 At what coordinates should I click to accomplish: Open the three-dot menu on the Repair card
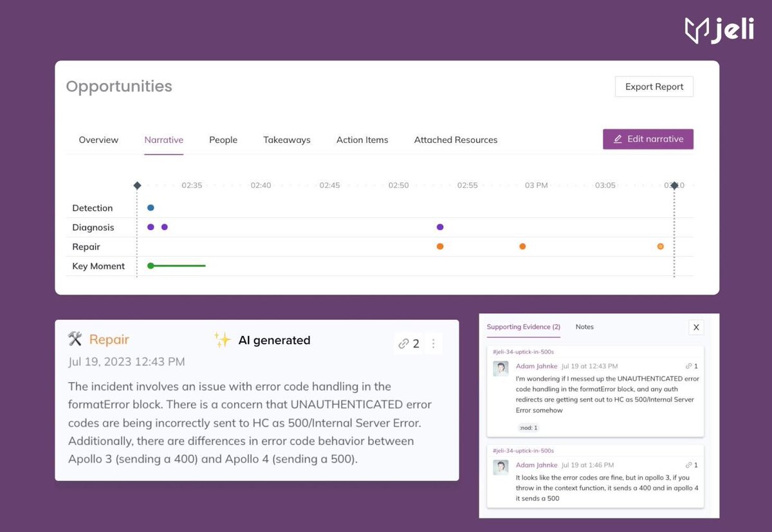tap(433, 344)
